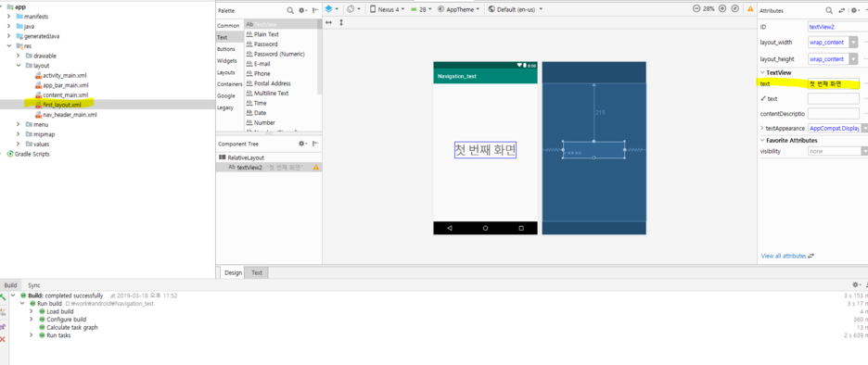Select the Build tab
The image size is (868, 365).
pos(10,285)
